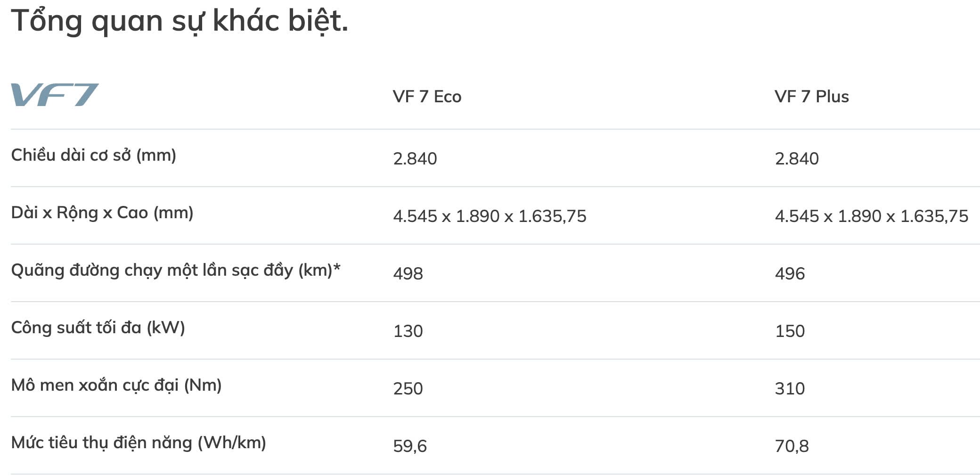This screenshot has height=476, width=980.
Task: Click the 130 kW power value
Action: pos(408,331)
